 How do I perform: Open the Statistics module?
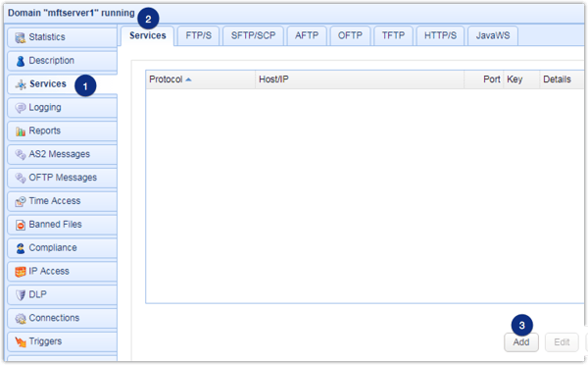click(62, 37)
